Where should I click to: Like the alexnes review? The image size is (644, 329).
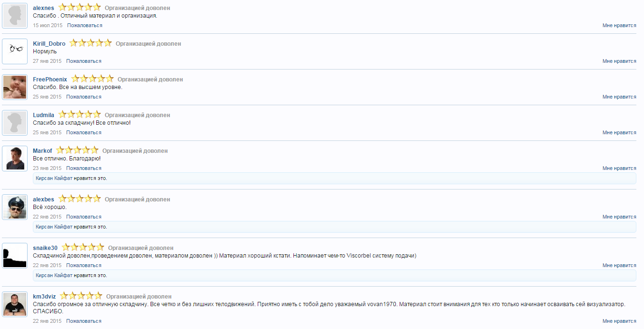(619, 26)
